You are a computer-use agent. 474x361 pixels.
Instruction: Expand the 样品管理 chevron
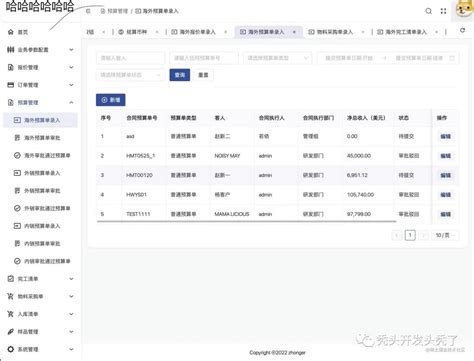[71, 332]
